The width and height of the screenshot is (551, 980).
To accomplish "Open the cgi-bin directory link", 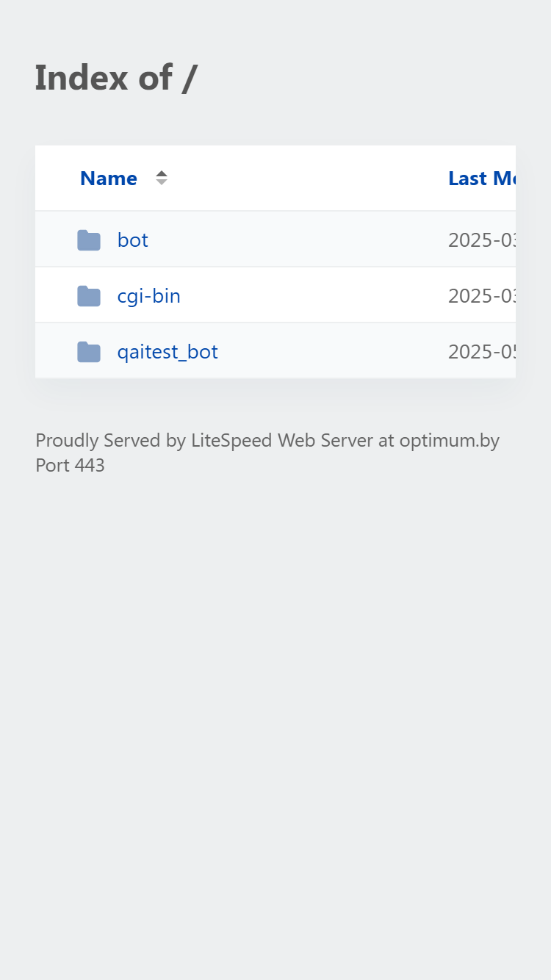I will [x=149, y=296].
